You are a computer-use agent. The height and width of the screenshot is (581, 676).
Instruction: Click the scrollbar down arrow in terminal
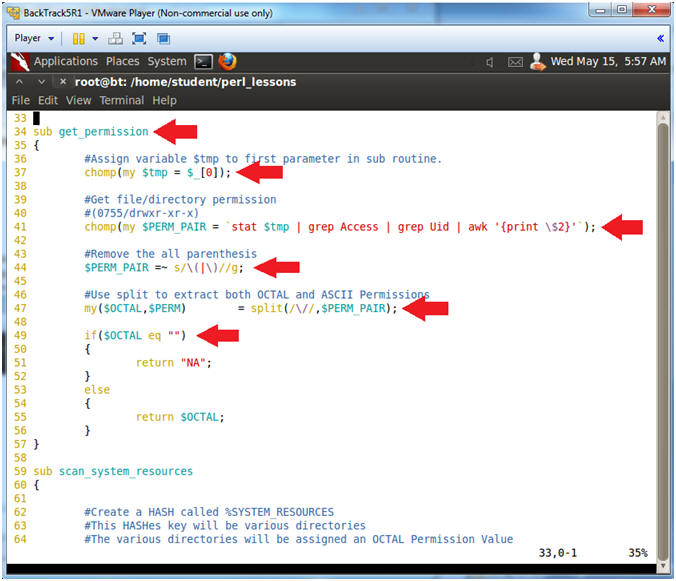(x=663, y=566)
